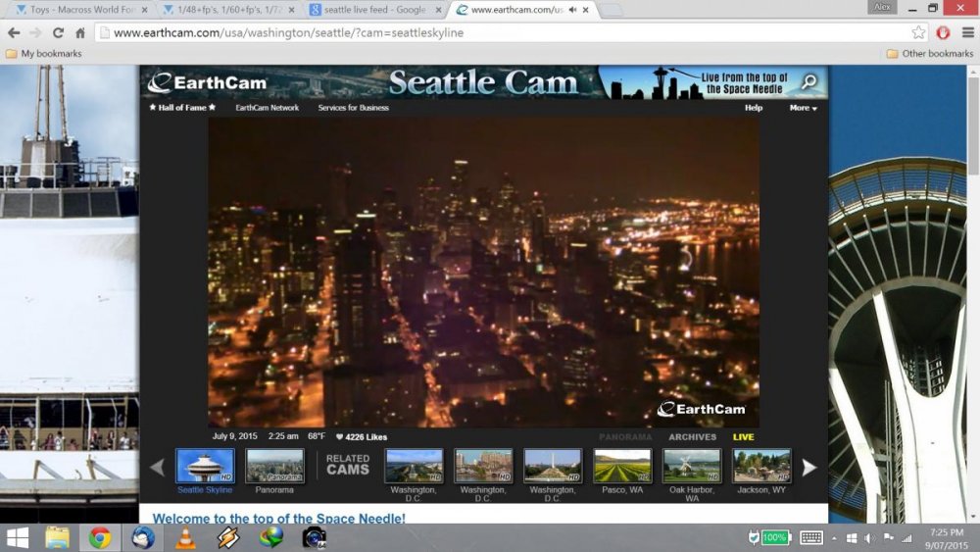Mute the EarthCam tab audio speaker icon
The image size is (980, 552).
pyautogui.click(x=572, y=10)
